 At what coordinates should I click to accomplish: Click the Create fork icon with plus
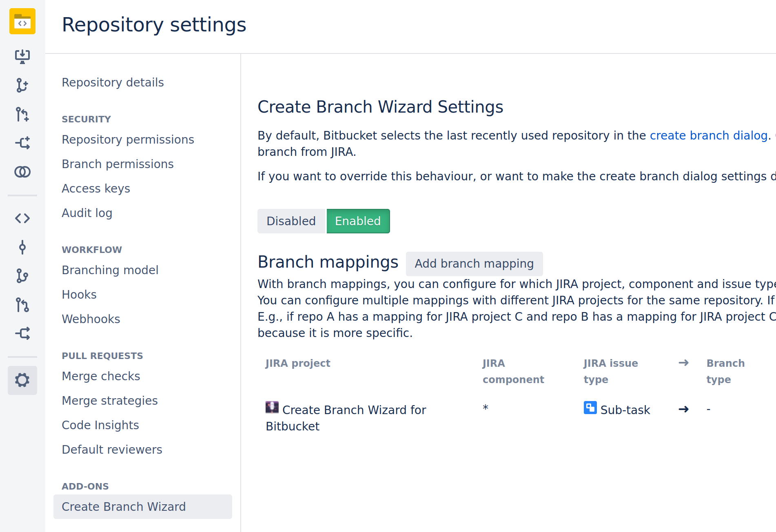22,143
